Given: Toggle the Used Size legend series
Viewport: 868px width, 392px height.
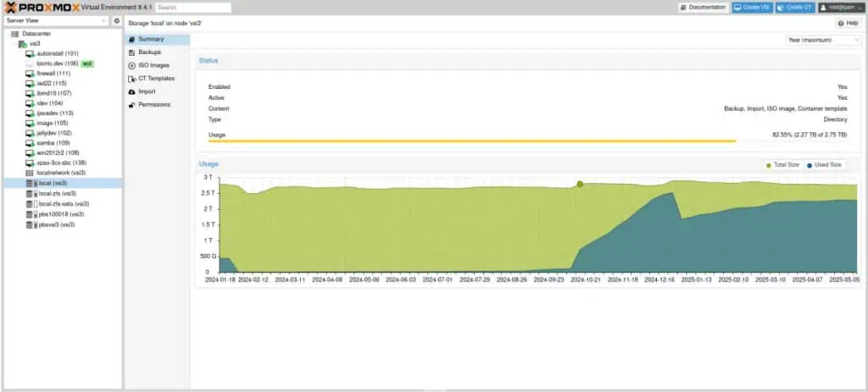Looking at the screenshot, I should [825, 165].
